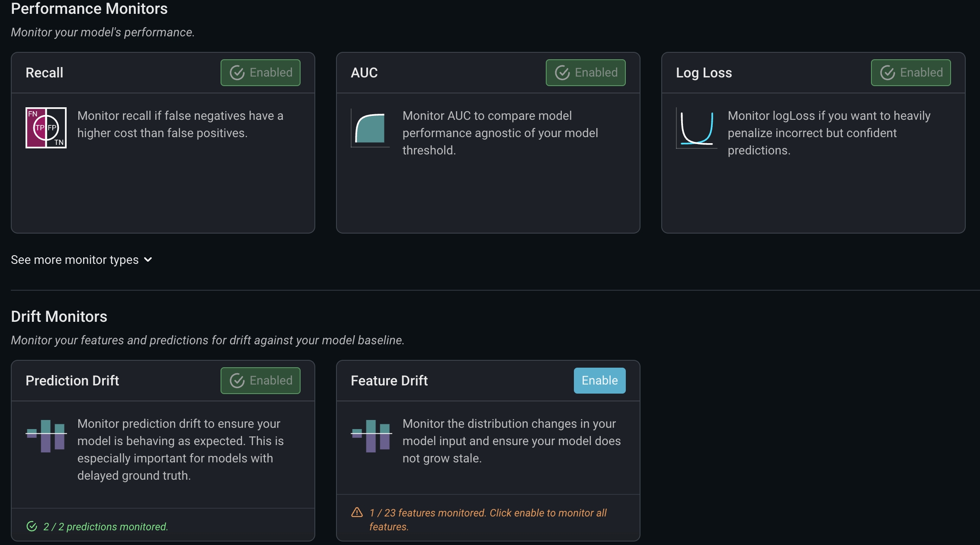Click the Recall confusion matrix icon
This screenshot has height=545, width=980.
pos(46,128)
